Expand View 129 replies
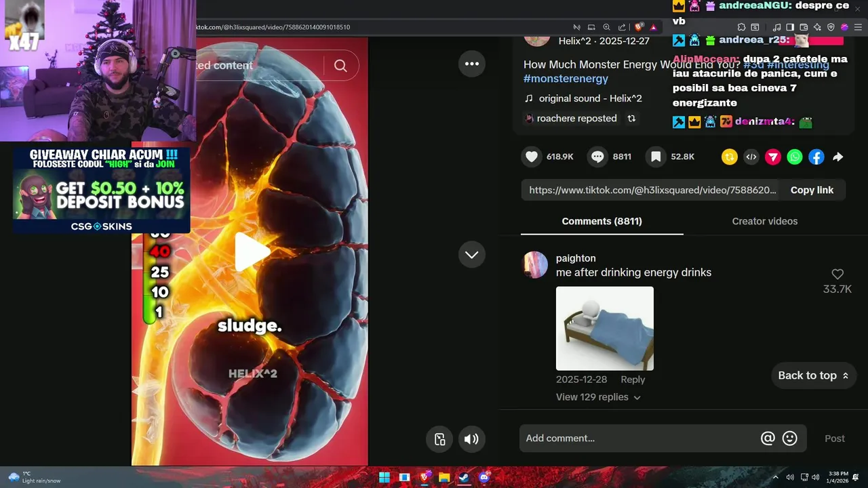Screen dimensions: 868x488 [x=598, y=397]
